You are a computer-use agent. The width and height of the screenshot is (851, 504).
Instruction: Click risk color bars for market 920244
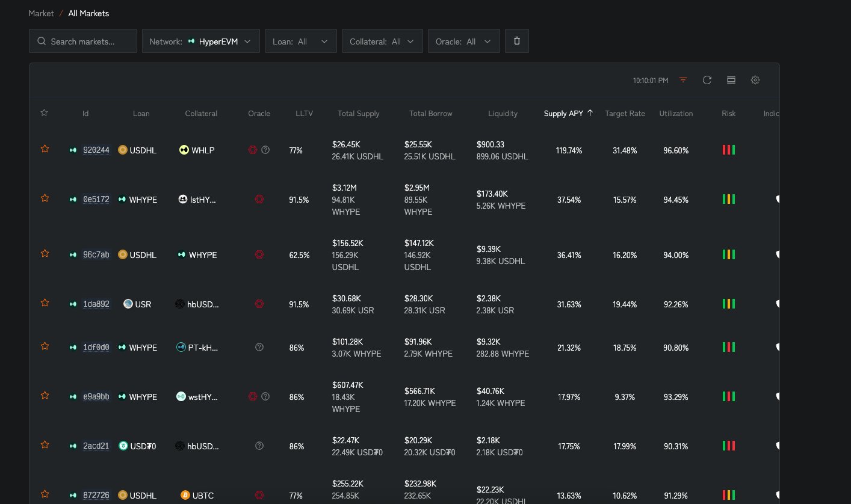pos(728,150)
